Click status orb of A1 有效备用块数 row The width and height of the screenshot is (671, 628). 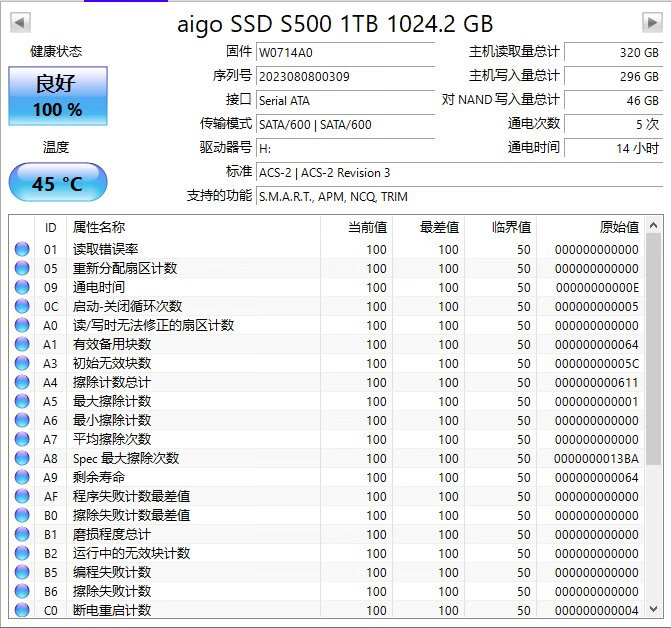click(22, 344)
